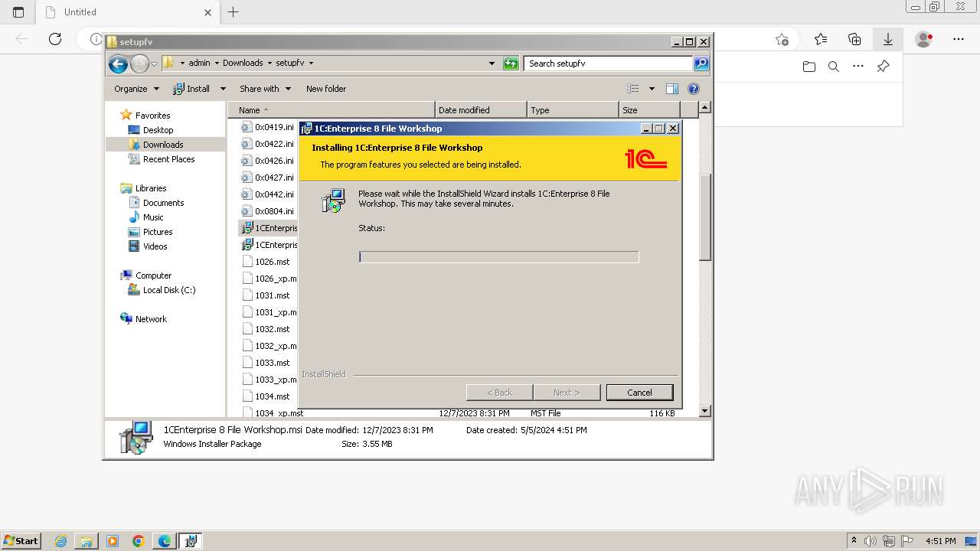Open Pictures library
Viewport: 980px width, 551px height.
click(x=158, y=232)
